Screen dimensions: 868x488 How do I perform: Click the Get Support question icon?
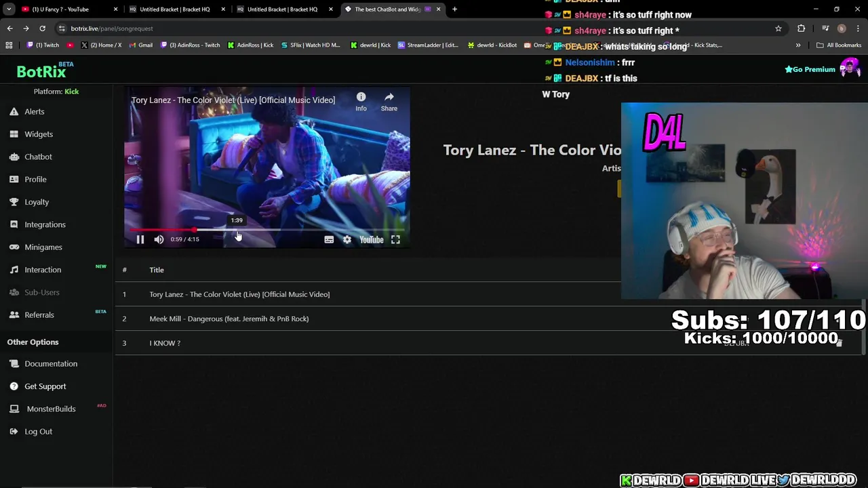click(14, 386)
